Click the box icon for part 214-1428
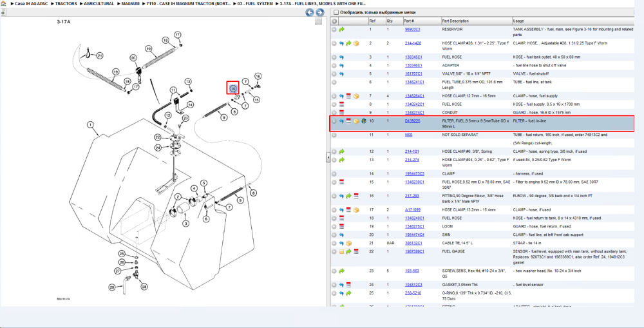 tap(356, 43)
